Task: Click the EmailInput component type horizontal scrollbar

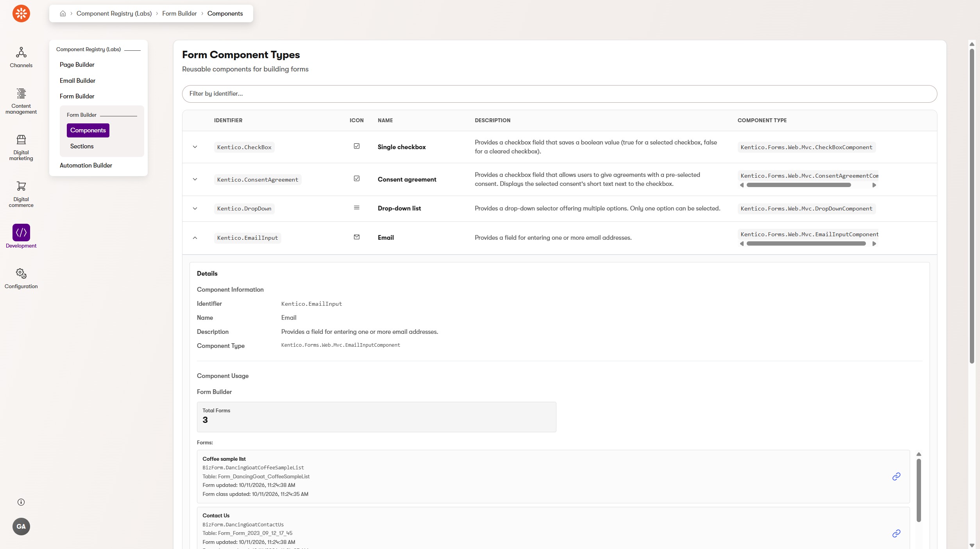Action: [x=806, y=244]
